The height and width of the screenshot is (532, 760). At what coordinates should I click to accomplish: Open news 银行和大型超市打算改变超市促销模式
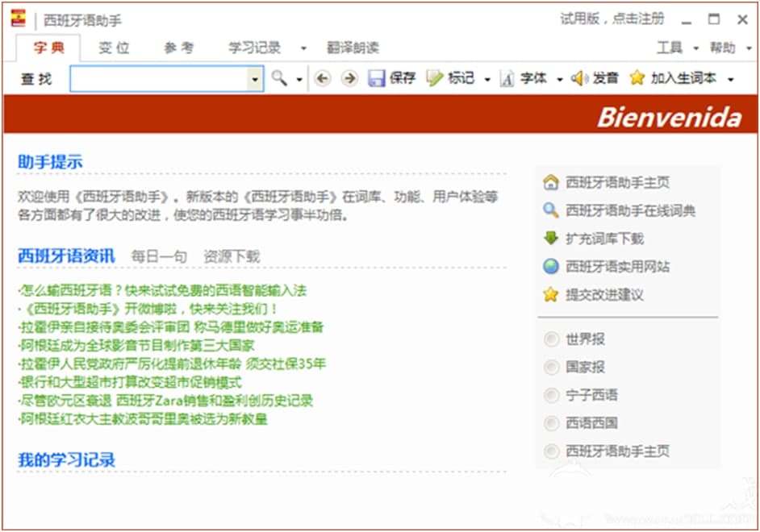pyautogui.click(x=130, y=382)
